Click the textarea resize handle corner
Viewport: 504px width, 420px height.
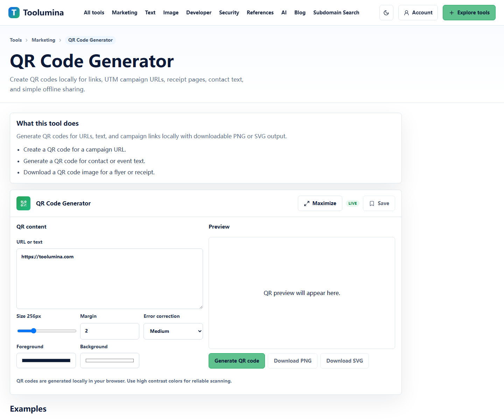[x=201, y=307]
